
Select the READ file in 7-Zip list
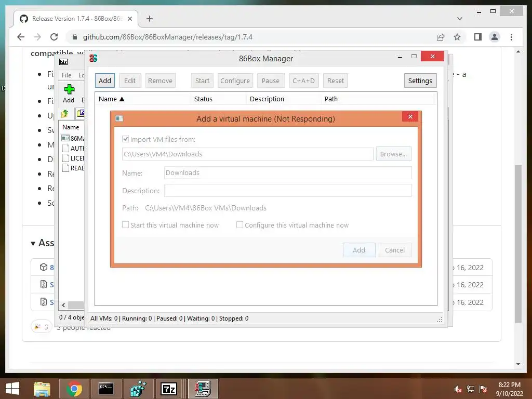(73, 168)
